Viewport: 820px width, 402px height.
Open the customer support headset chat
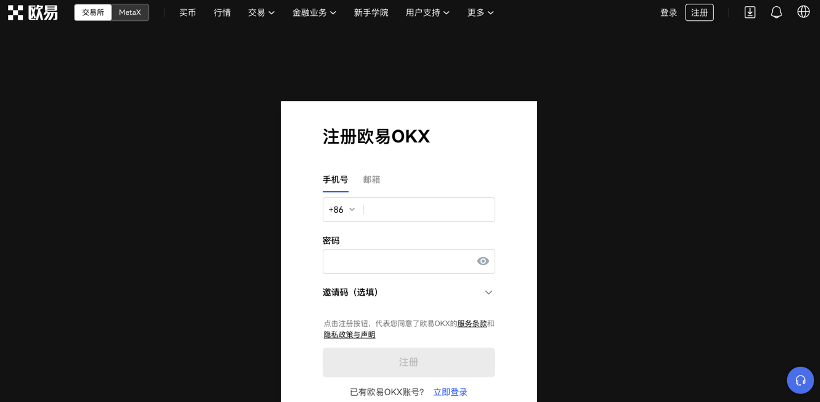(800, 380)
